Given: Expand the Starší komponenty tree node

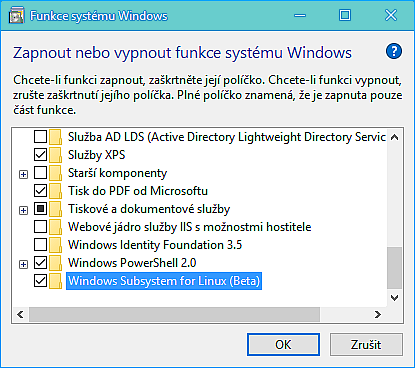Looking at the screenshot, I should 23,174.
